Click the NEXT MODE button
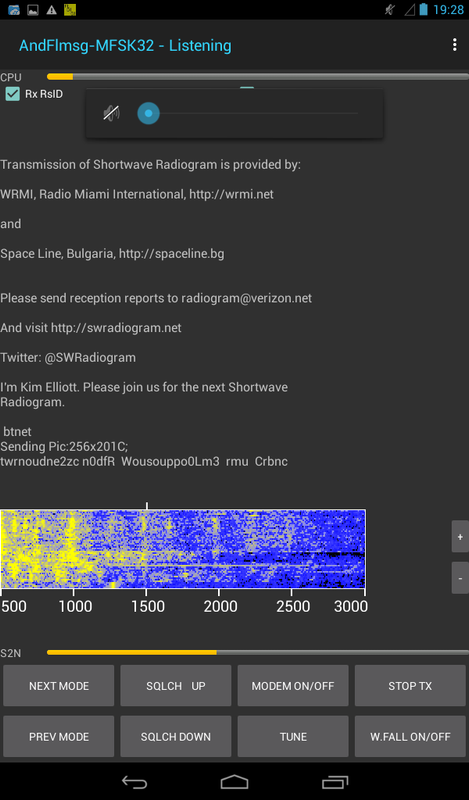 point(59,686)
